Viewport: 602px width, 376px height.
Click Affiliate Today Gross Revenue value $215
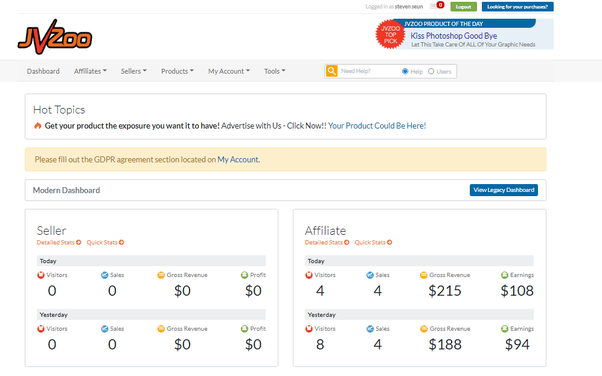click(x=445, y=291)
